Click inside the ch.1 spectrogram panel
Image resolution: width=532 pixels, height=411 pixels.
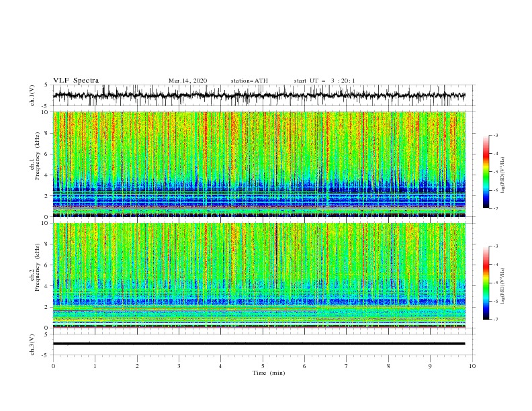click(x=259, y=164)
